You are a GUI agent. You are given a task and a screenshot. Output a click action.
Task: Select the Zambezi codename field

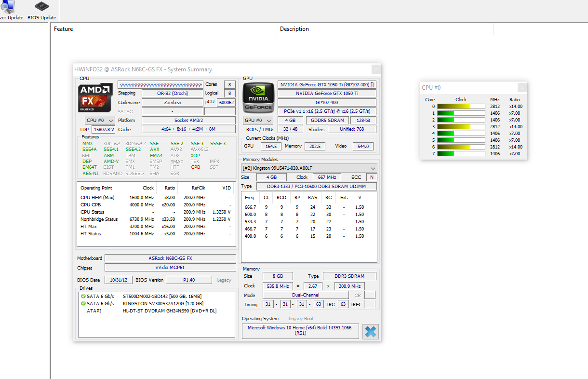coord(173,103)
